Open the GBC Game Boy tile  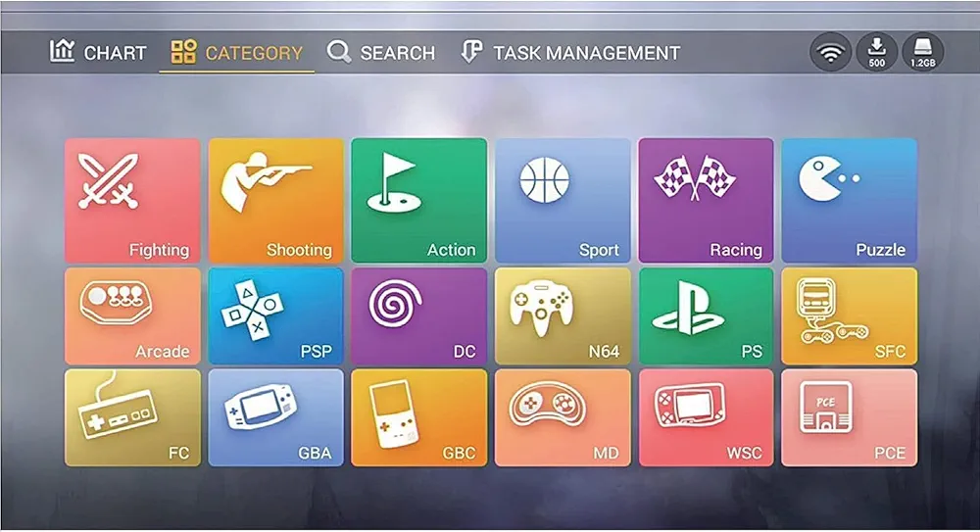(418, 417)
